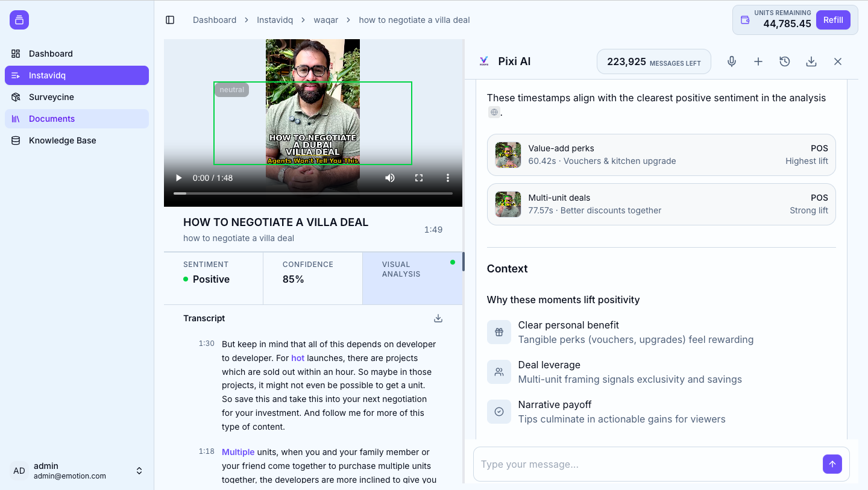Open the Visual Analysis tab
Image resolution: width=868 pixels, height=490 pixels.
click(412, 278)
